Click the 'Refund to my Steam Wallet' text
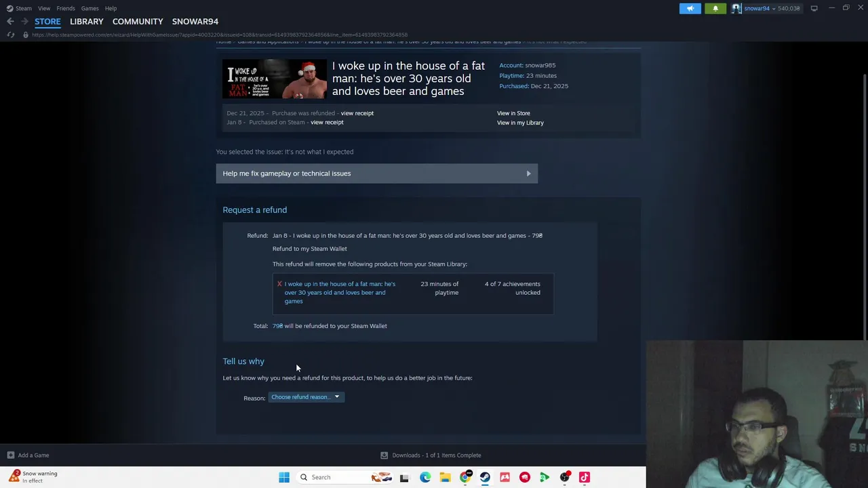 tap(309, 249)
